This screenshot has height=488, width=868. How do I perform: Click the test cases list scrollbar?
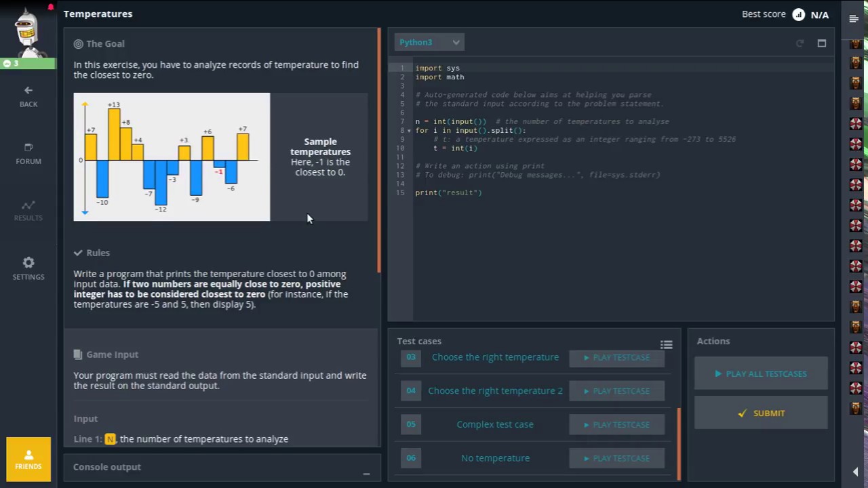pyautogui.click(x=679, y=443)
